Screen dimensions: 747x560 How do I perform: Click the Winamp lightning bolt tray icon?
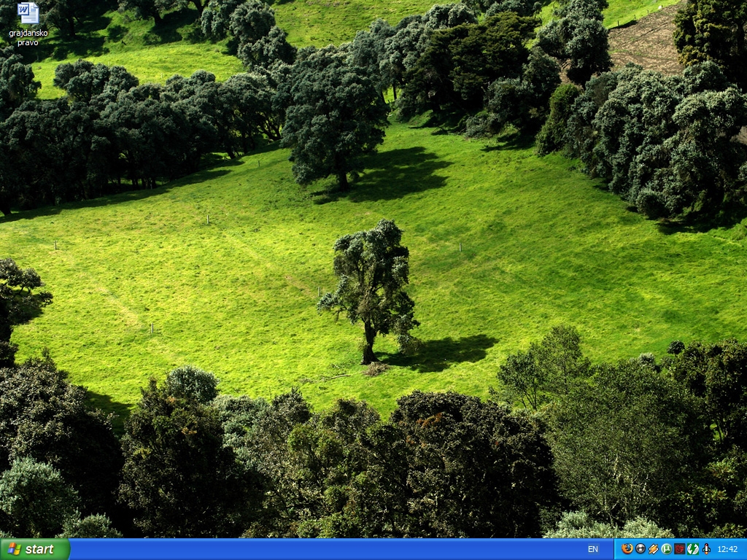(x=653, y=549)
